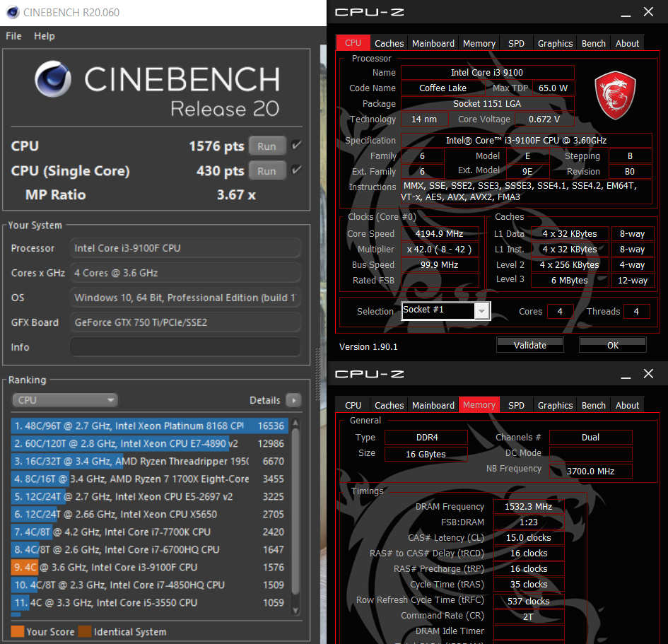Switch to CPU tab in lower CPU-Z window
This screenshot has height=644, width=668.
click(x=353, y=406)
